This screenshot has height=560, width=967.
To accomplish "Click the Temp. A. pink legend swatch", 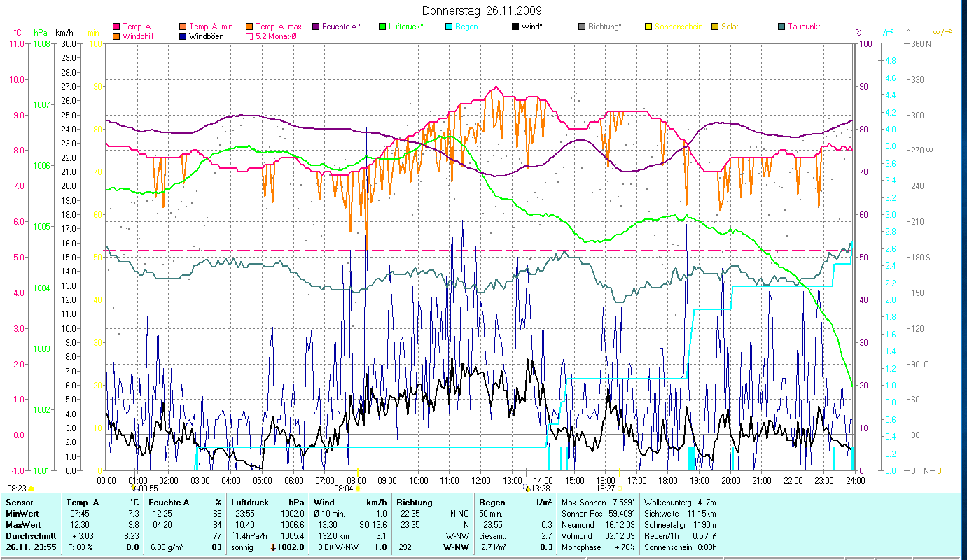I will point(116,27).
